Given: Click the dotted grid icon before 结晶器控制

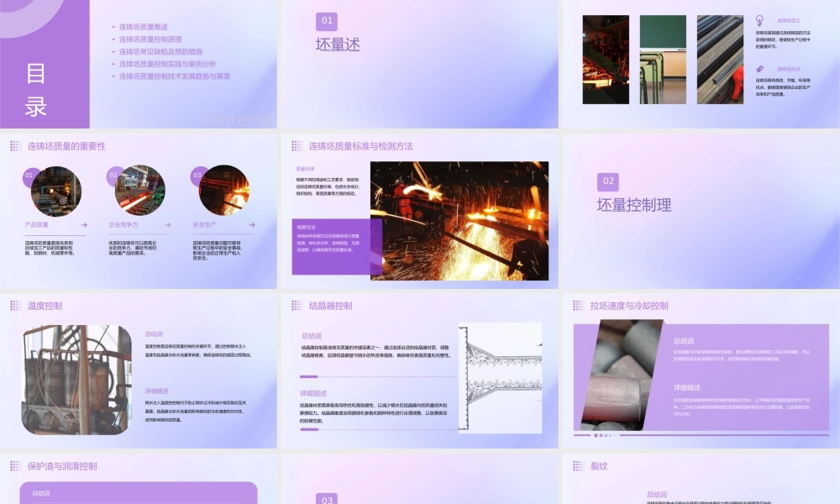Looking at the screenshot, I should pyautogui.click(x=297, y=305).
